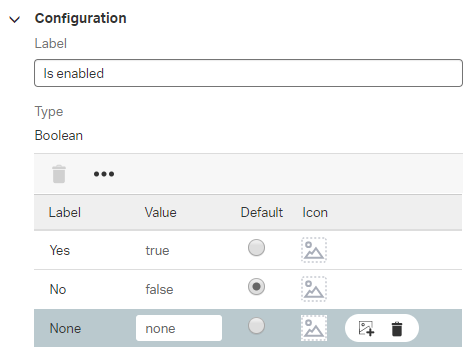Click the 'None' label cell
Screen dimensions: 469x361
(x=65, y=328)
